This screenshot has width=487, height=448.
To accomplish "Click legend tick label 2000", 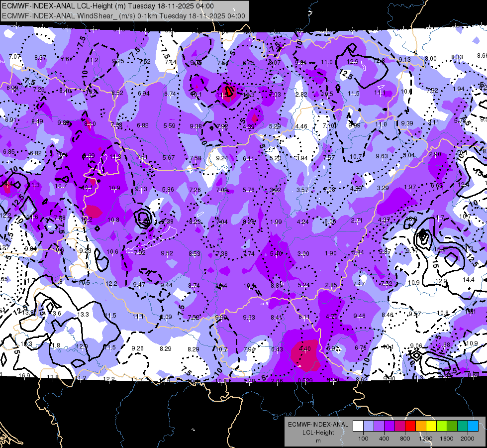I will tap(468, 439).
